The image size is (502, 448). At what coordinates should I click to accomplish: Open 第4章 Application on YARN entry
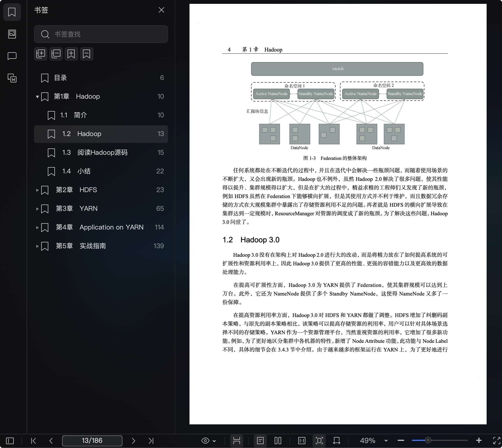tap(101, 227)
